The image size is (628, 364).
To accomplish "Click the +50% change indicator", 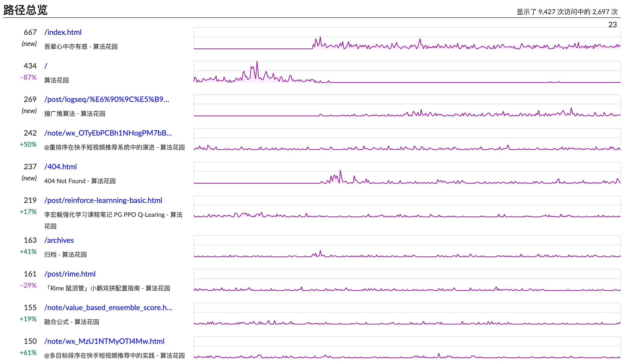I will coord(28,145).
